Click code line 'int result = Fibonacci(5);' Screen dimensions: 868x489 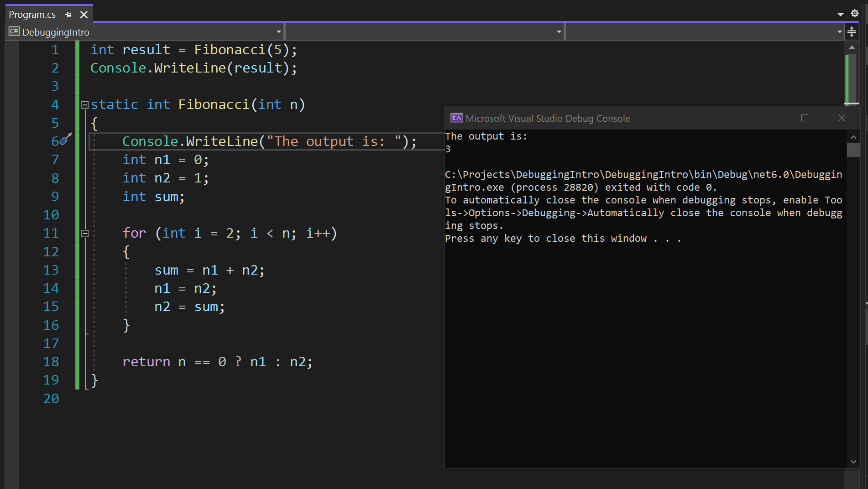193,50
